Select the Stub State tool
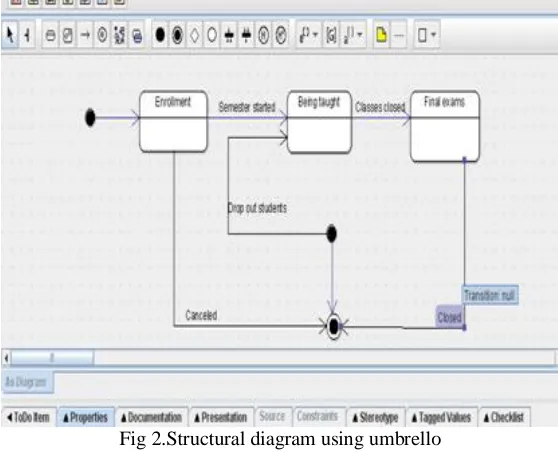 (x=137, y=35)
